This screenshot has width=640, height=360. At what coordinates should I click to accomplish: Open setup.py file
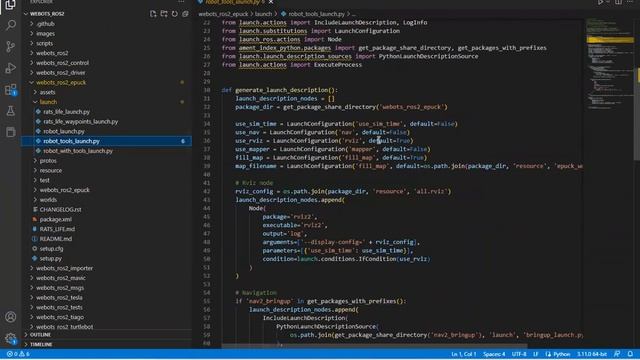51,258
